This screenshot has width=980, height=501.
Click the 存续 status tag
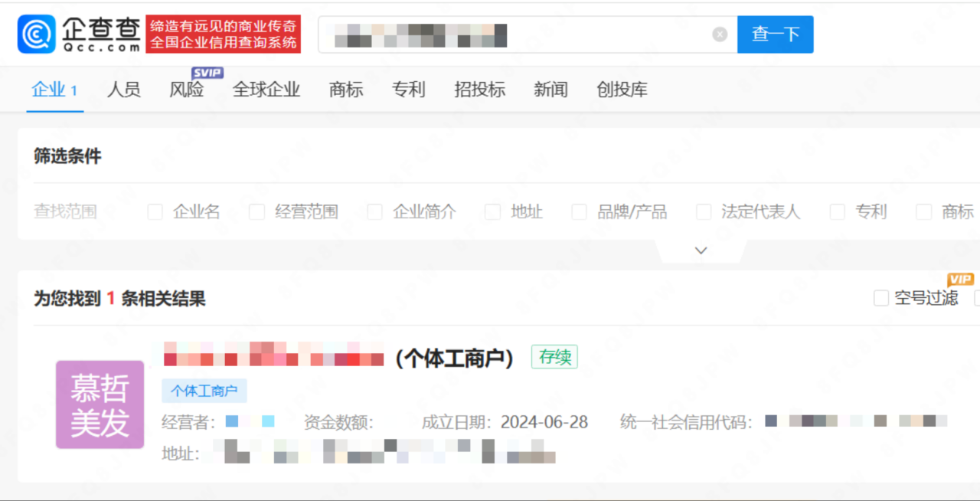click(x=554, y=357)
